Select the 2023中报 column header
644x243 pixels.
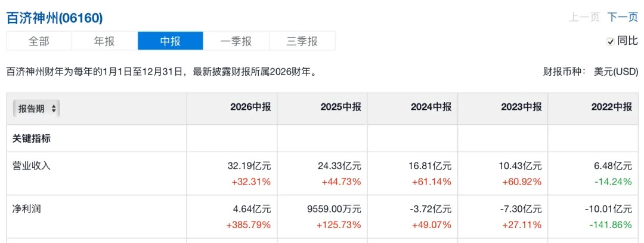coord(521,107)
